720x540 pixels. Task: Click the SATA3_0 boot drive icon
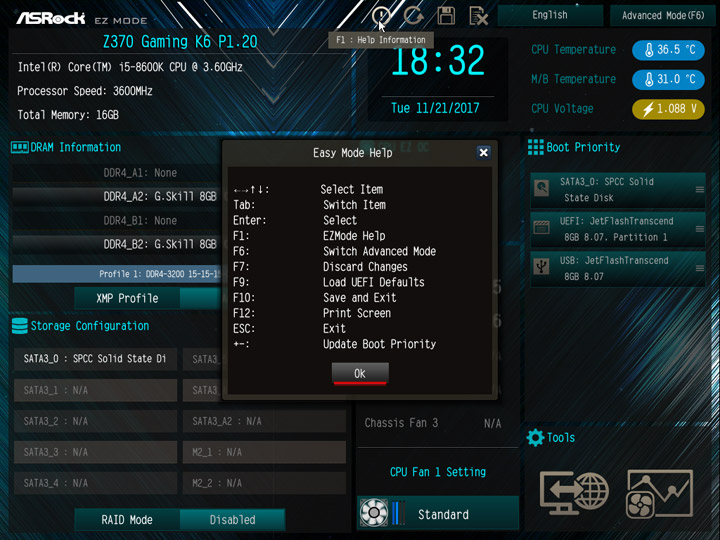pyautogui.click(x=542, y=188)
